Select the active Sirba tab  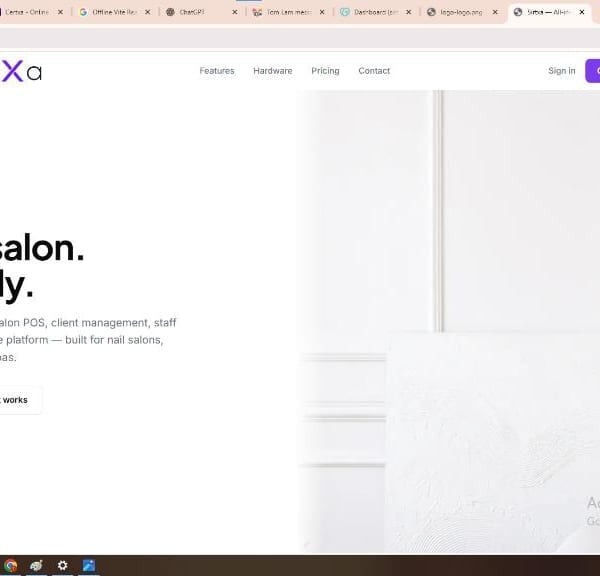pyautogui.click(x=549, y=12)
